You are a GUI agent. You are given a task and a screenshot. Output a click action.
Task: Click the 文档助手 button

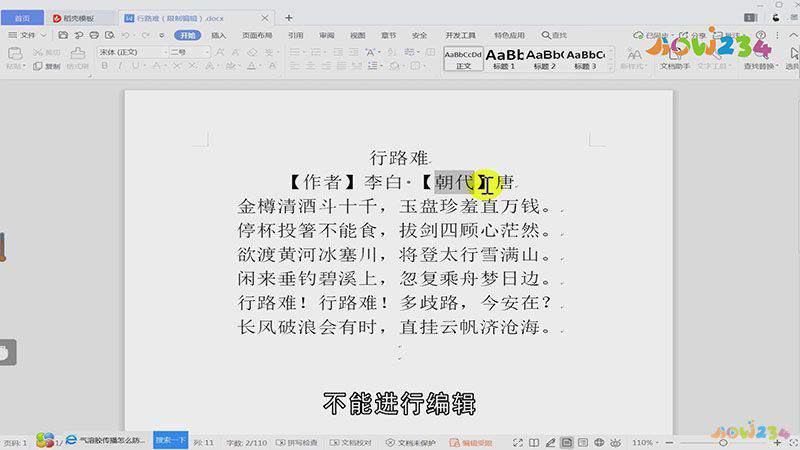(x=675, y=59)
